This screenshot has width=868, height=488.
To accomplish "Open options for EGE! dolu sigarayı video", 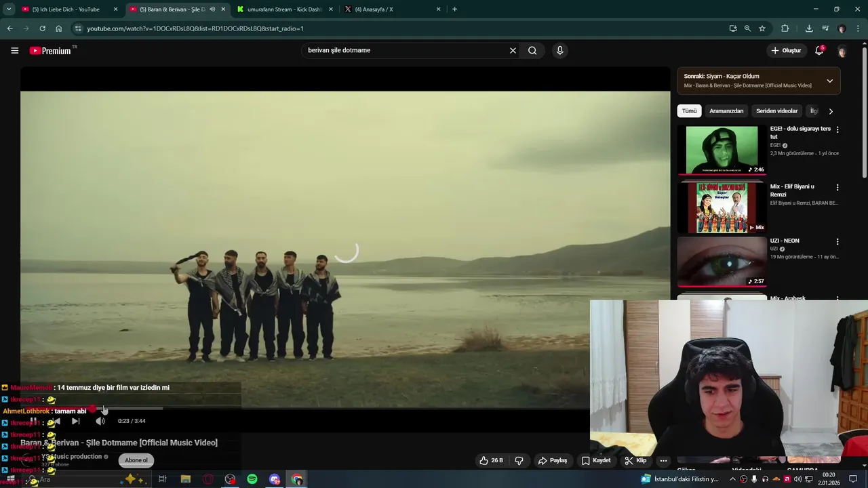I will 837,129.
